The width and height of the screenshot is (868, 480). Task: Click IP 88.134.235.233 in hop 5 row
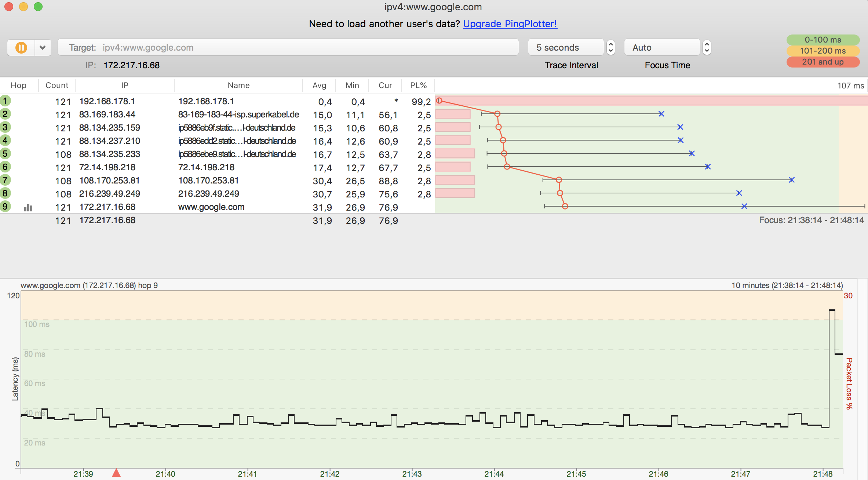pyautogui.click(x=109, y=154)
